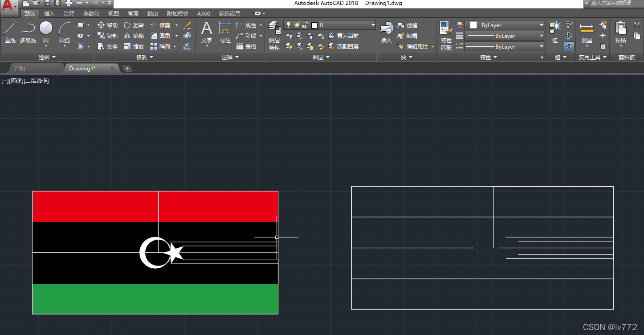Switch to the 输出 (Output) ribbon tab
Screen dimensions: 644x335
pyautogui.click(x=153, y=14)
